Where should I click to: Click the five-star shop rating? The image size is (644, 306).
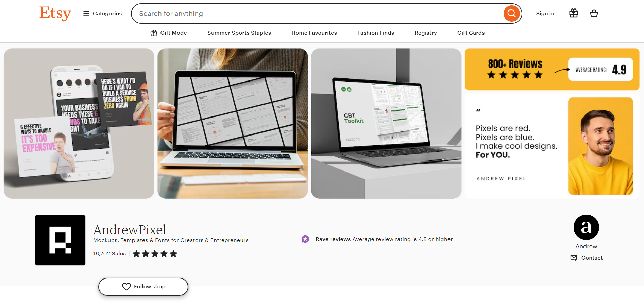click(x=155, y=254)
